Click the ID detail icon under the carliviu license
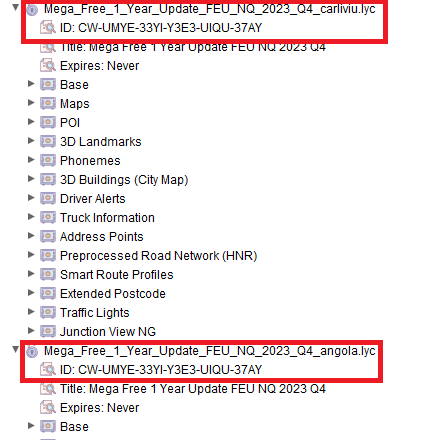Screen dimensions: 436x440 pos(48,28)
